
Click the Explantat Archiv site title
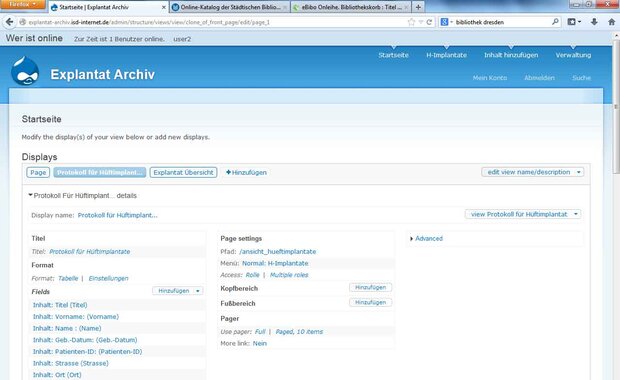point(102,74)
